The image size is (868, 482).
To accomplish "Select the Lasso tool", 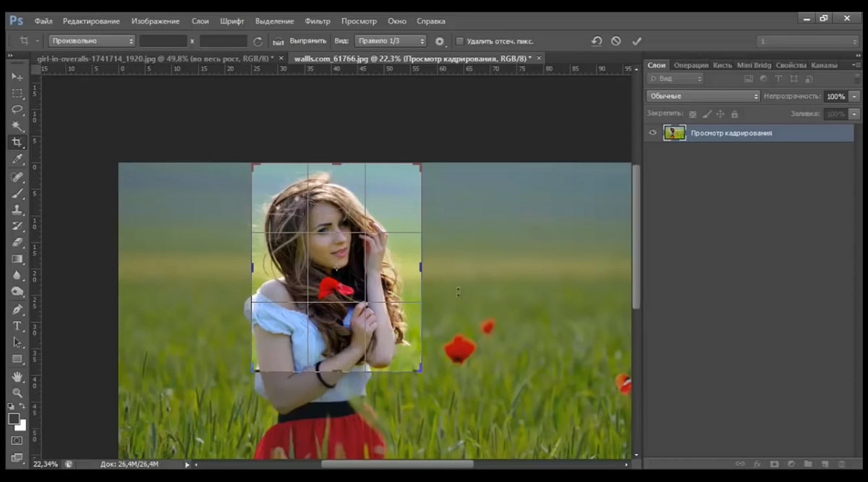I will pyautogui.click(x=17, y=110).
